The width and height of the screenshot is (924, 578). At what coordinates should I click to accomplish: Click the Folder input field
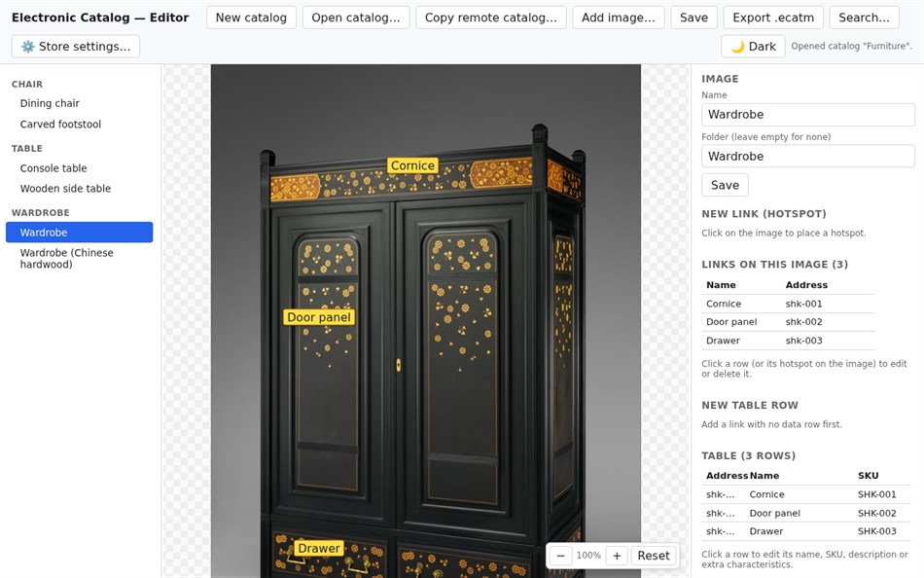(x=808, y=157)
